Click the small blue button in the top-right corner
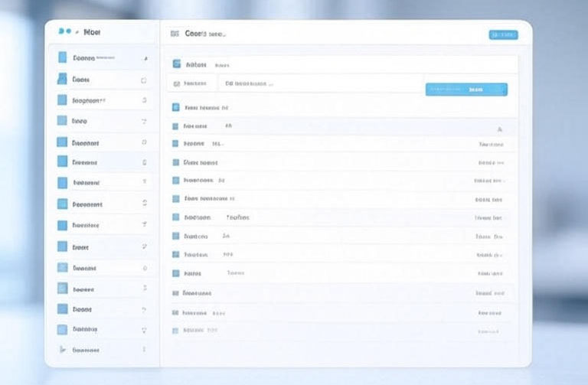The height and width of the screenshot is (385, 588). pyautogui.click(x=503, y=34)
